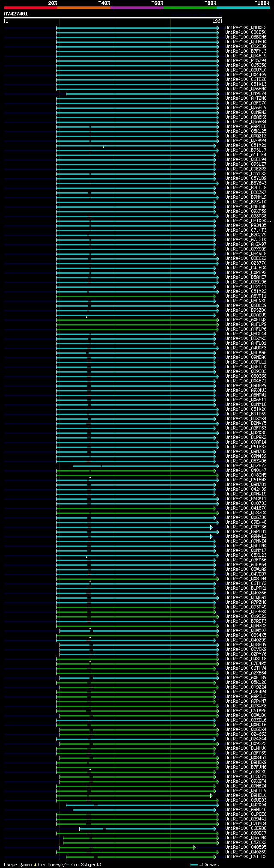
Task: Open hit UniRef100_Q9SXF8
Action: coord(246,706)
